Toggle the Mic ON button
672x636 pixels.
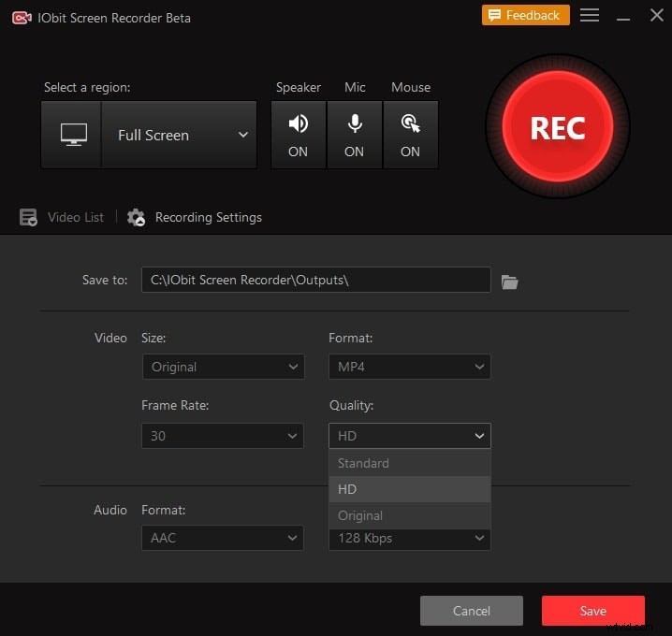point(355,135)
